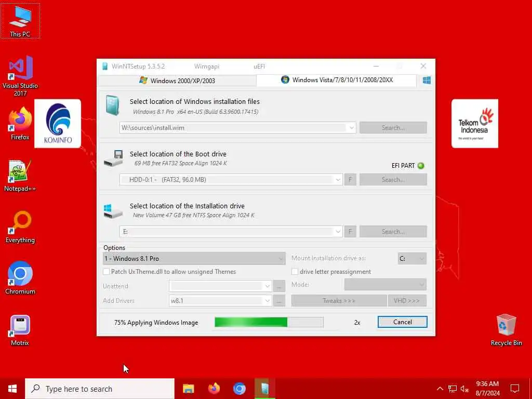Click the green progress bar
Viewport: 532px width, 399px height.
pos(269,322)
